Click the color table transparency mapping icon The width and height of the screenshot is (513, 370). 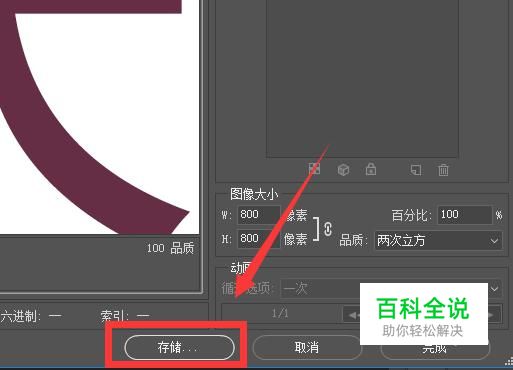pyautogui.click(x=314, y=169)
